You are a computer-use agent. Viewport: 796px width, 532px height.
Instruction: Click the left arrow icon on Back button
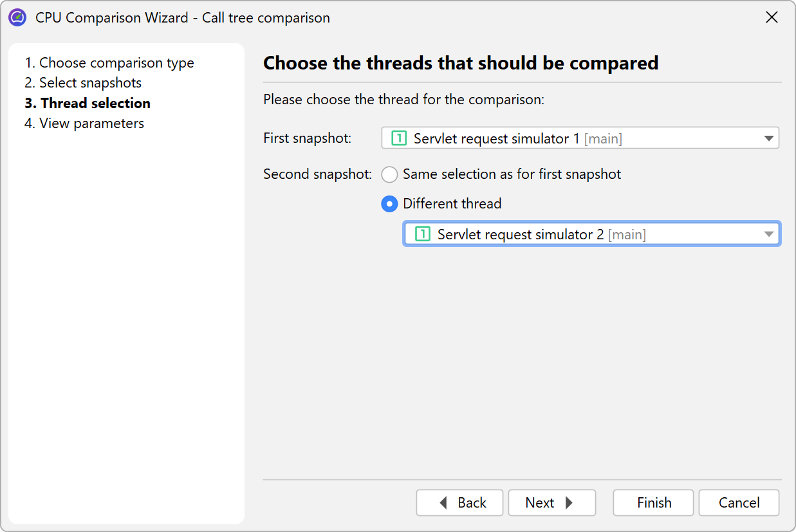pyautogui.click(x=443, y=503)
